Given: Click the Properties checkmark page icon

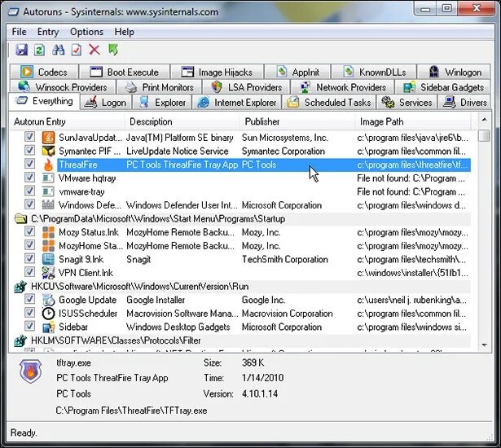Looking at the screenshot, I should point(77,50).
